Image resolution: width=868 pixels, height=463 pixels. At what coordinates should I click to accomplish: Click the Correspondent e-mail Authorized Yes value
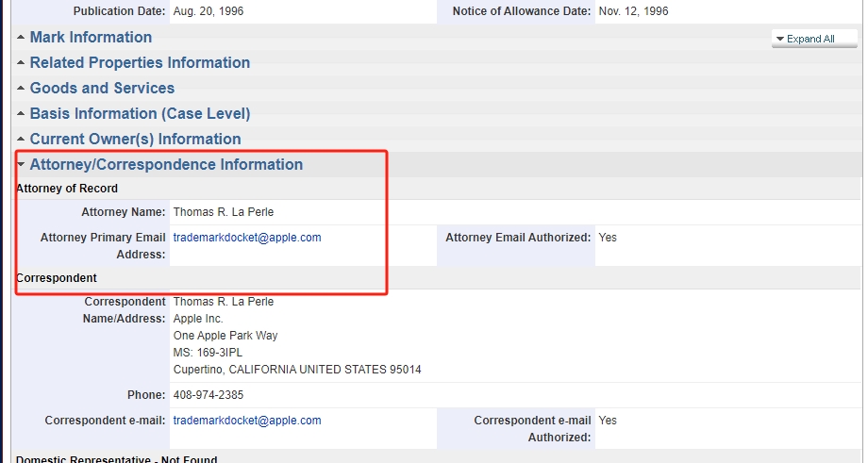point(608,421)
